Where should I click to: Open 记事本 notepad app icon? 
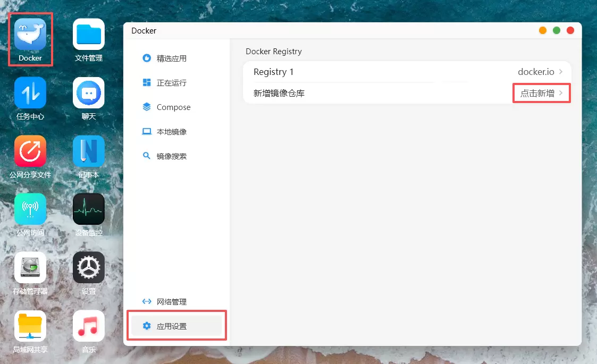[88, 151]
